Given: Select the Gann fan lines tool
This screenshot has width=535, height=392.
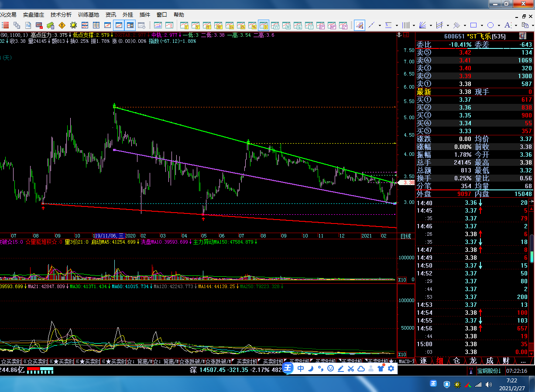Looking at the screenshot, I should [x=422, y=25].
